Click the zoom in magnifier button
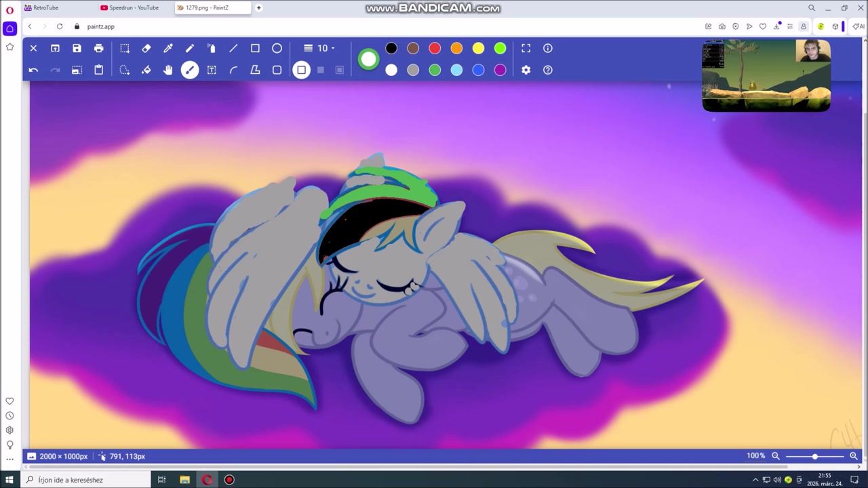 click(x=854, y=456)
